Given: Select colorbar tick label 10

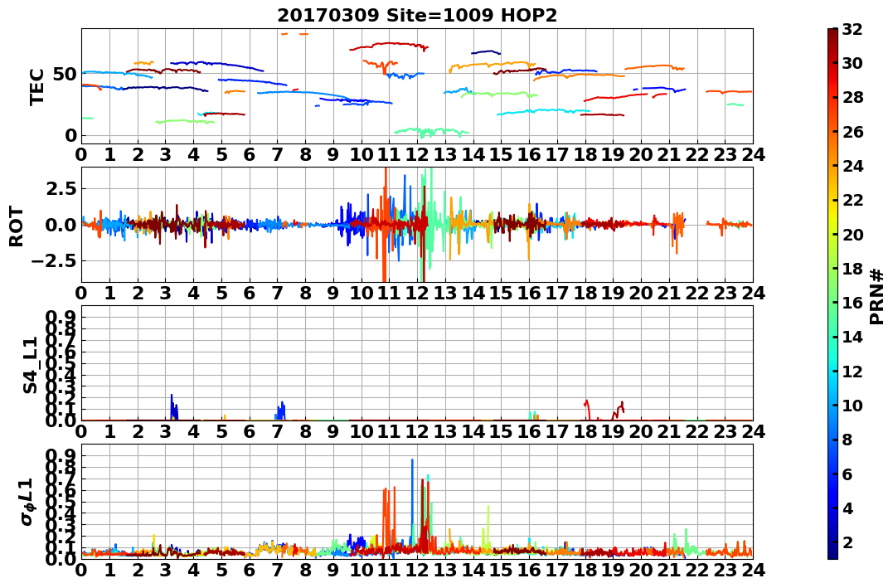Looking at the screenshot, I should (852, 405).
